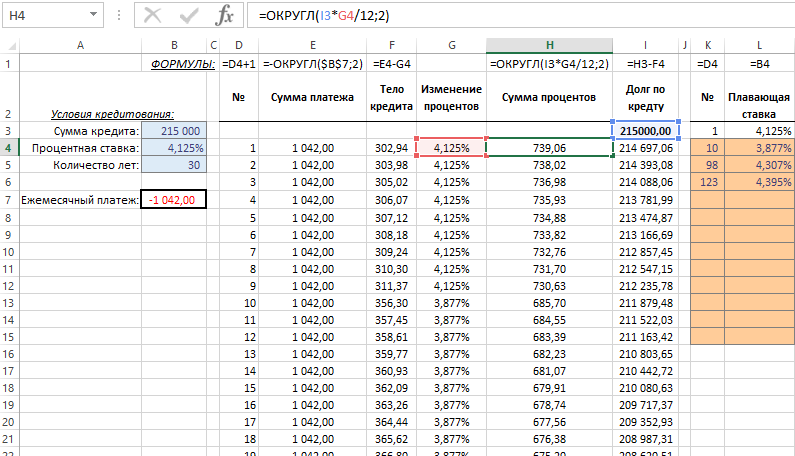Click the 'Процентная ставка:' label cell
795x456 pixels.
coord(80,148)
